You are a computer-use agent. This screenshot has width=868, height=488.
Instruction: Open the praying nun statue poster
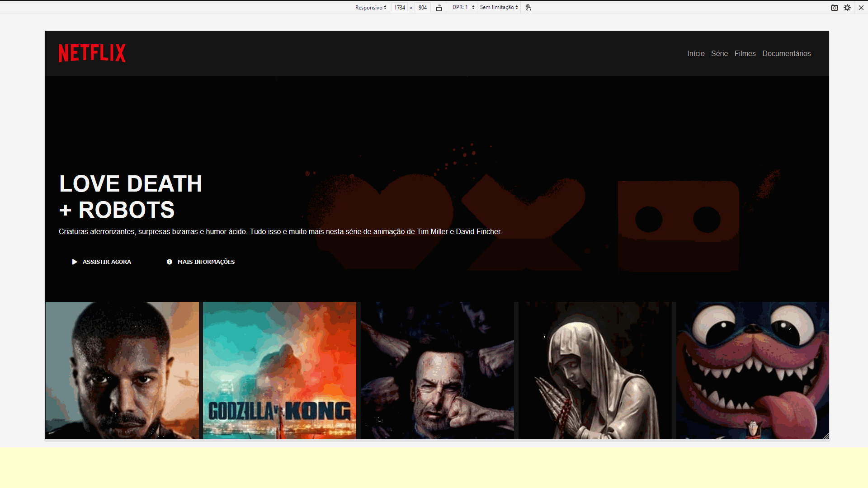point(594,371)
